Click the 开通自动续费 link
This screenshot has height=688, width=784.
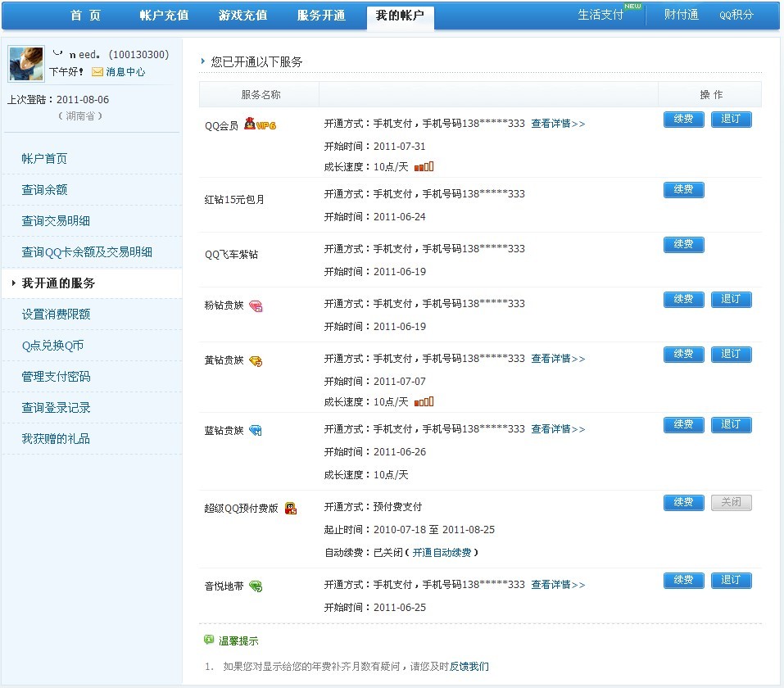coord(442,553)
